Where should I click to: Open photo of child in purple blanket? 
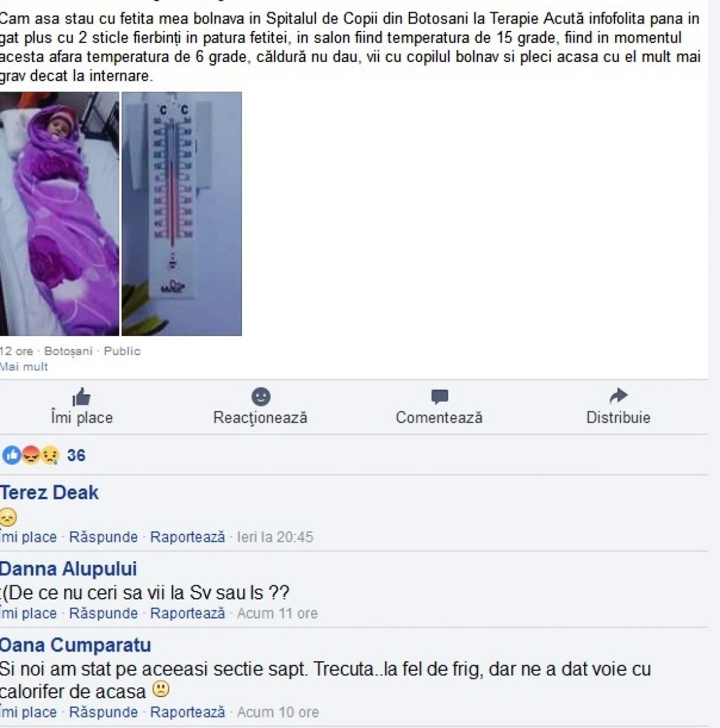59,214
